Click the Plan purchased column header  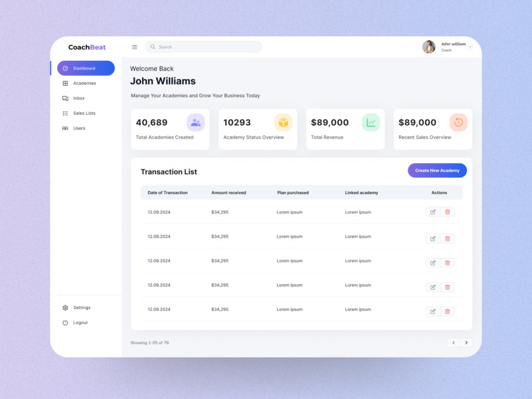tap(293, 193)
